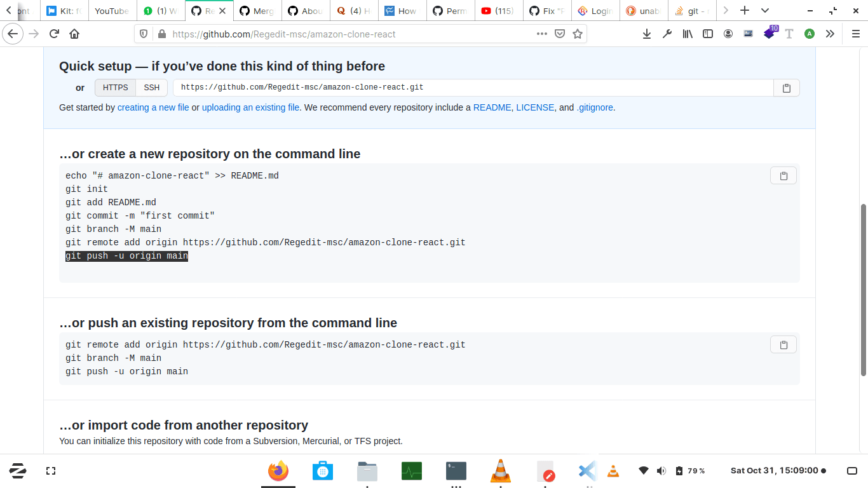Go to the browser home page
Image resolution: width=868 pixels, height=488 pixels.
pyautogui.click(x=74, y=34)
